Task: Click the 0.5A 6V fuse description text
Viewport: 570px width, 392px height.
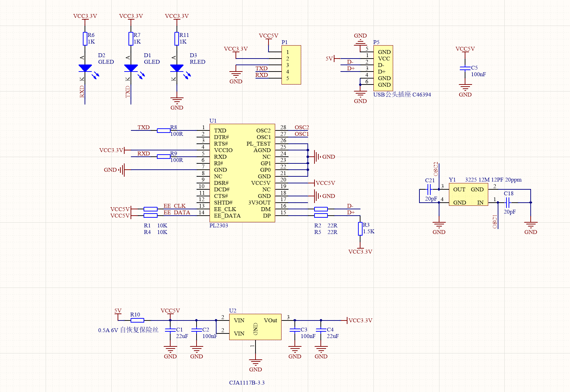Action: [128, 330]
